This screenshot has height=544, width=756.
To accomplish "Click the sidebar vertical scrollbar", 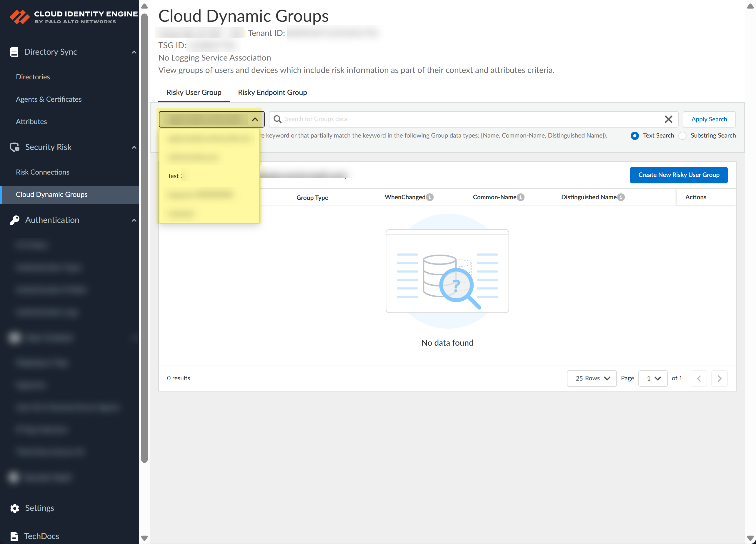I will pos(144,233).
